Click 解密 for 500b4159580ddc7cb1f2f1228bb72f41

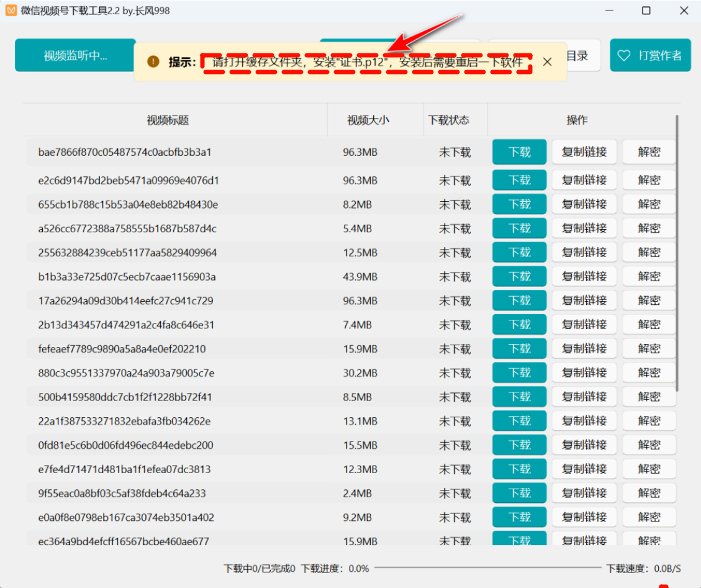[649, 397]
